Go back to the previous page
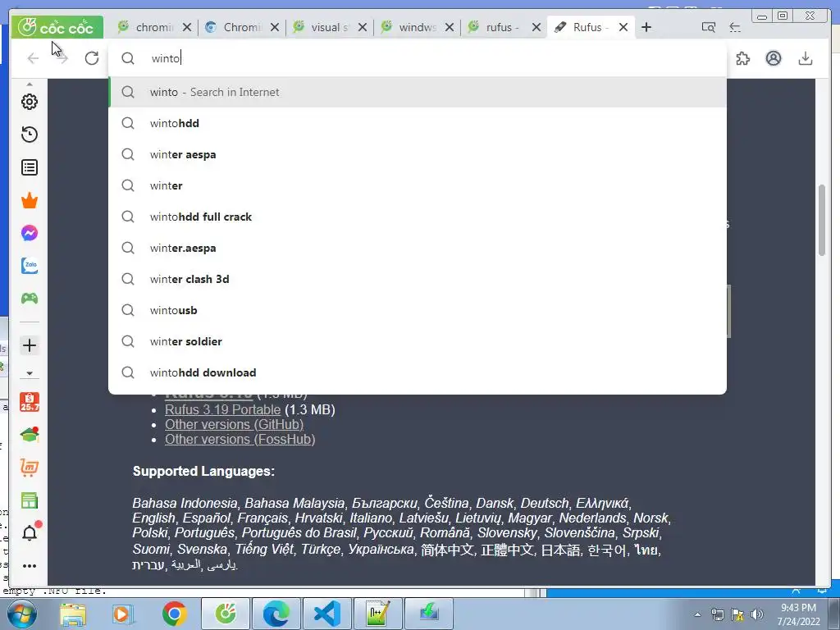 pyautogui.click(x=33, y=58)
